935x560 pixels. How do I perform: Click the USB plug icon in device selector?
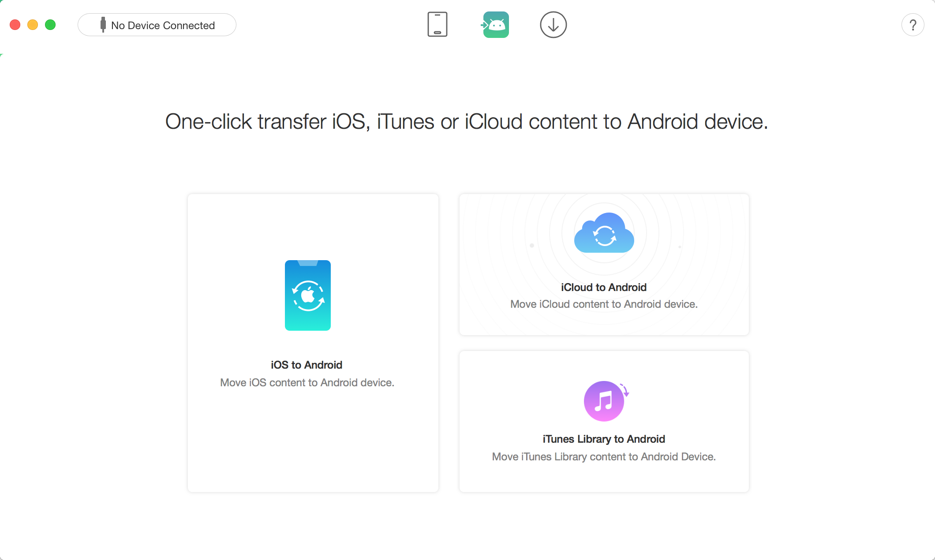tap(103, 25)
